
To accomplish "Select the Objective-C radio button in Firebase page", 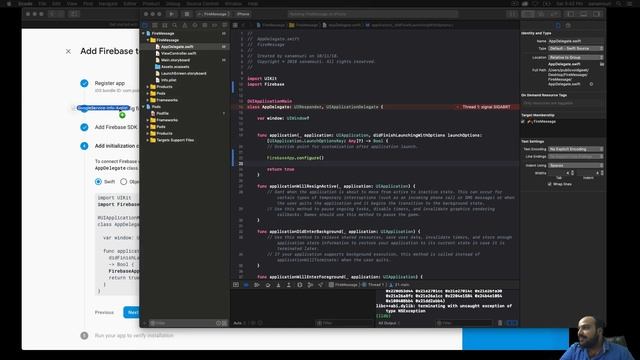I will (124, 182).
